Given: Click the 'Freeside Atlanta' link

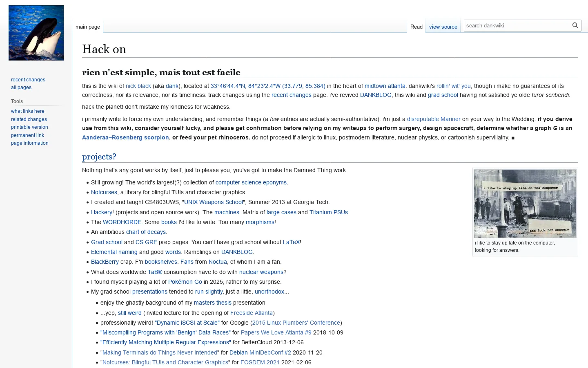Looking at the screenshot, I should tap(252, 313).
